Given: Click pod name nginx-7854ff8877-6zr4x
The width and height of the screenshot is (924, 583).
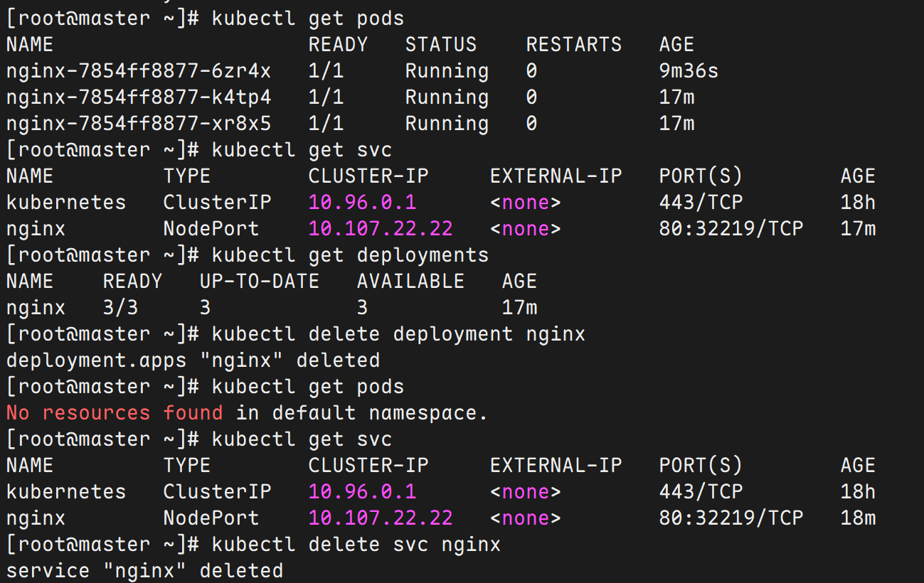Looking at the screenshot, I should point(139,71).
